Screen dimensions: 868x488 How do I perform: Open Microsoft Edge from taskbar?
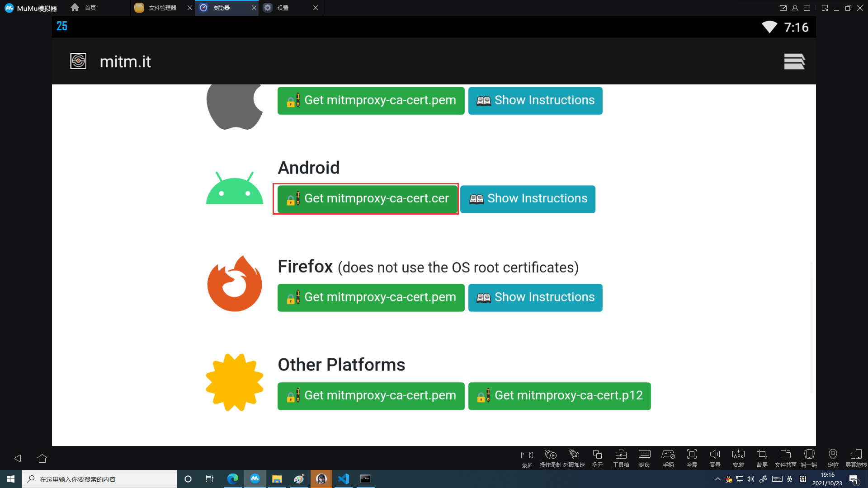pos(233,479)
